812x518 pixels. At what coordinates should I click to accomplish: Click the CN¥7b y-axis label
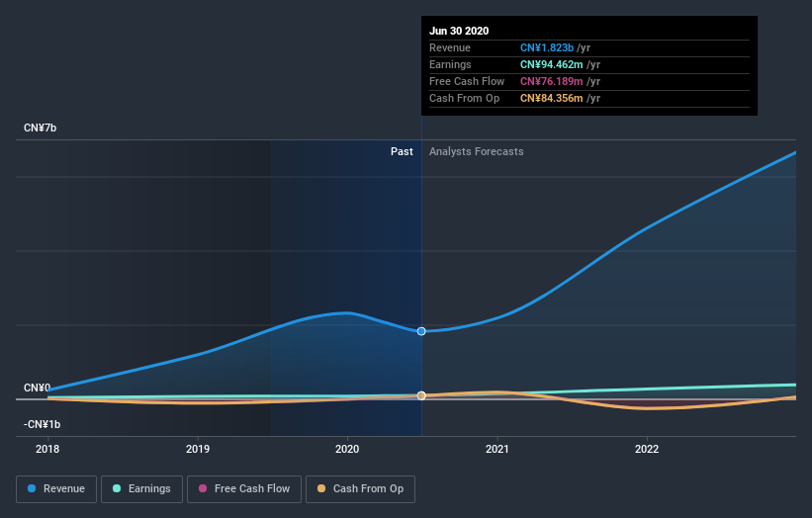point(40,128)
